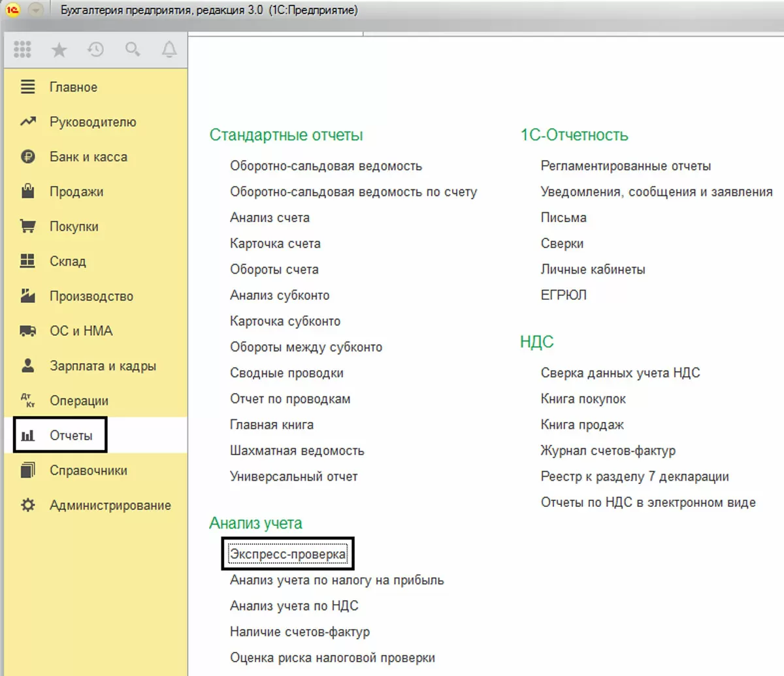Open the Руководителю section
Screen dimensions: 784x676
point(93,122)
